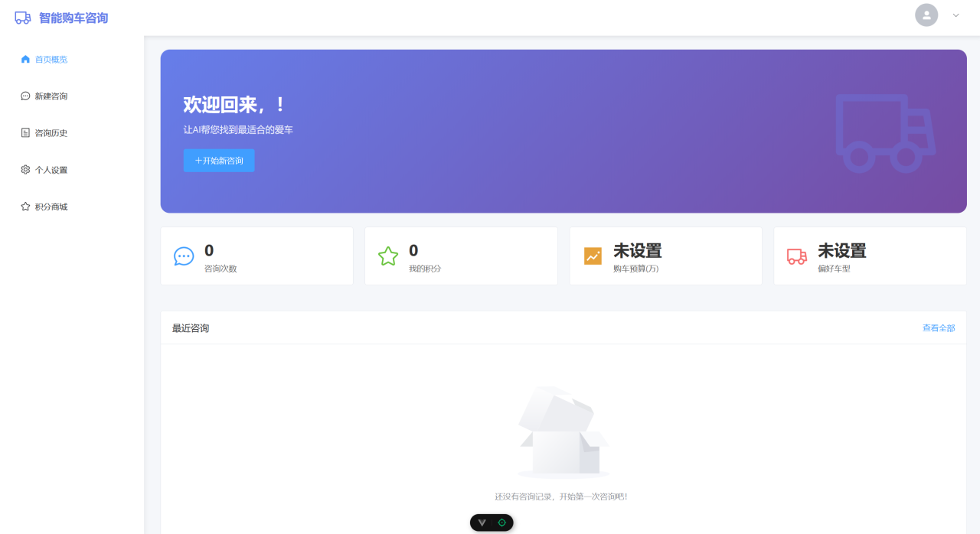Click the 智能购车咨询 app title
Image resolution: width=980 pixels, height=534 pixels.
point(73,18)
